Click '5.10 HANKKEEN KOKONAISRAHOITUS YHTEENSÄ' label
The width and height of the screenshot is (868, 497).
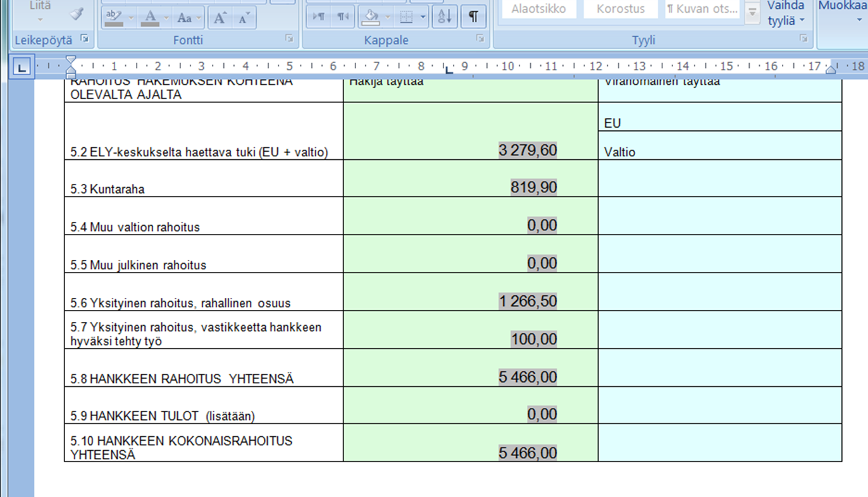182,447
